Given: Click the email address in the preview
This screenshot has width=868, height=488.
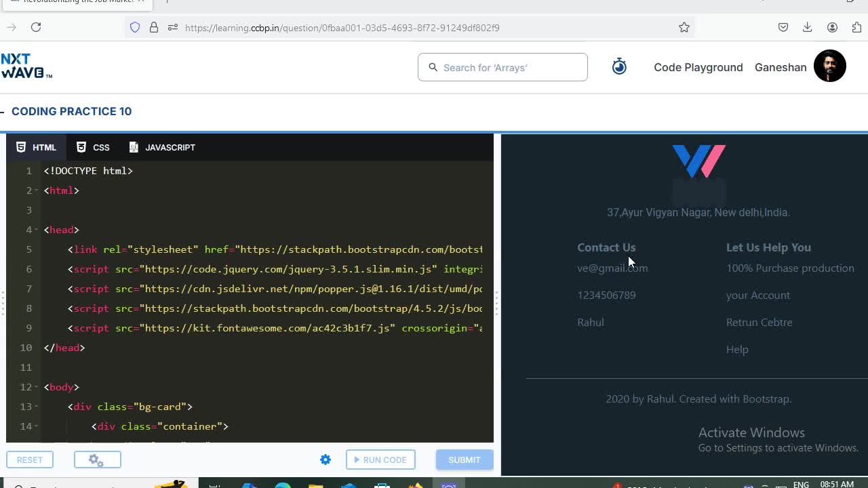Looking at the screenshot, I should [x=612, y=268].
